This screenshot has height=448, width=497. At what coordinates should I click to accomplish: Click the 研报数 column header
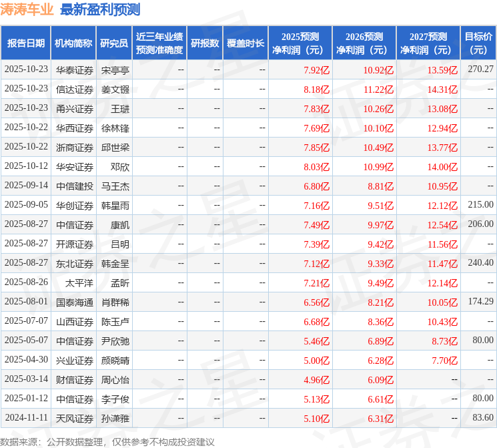205,43
